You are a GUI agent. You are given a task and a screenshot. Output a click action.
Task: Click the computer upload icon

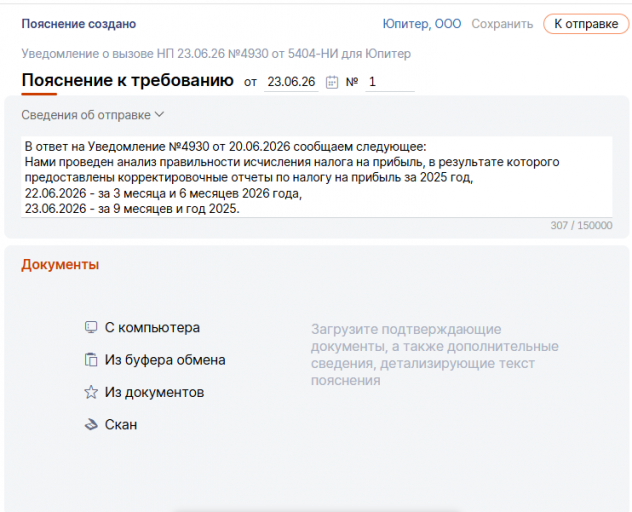pyautogui.click(x=91, y=327)
